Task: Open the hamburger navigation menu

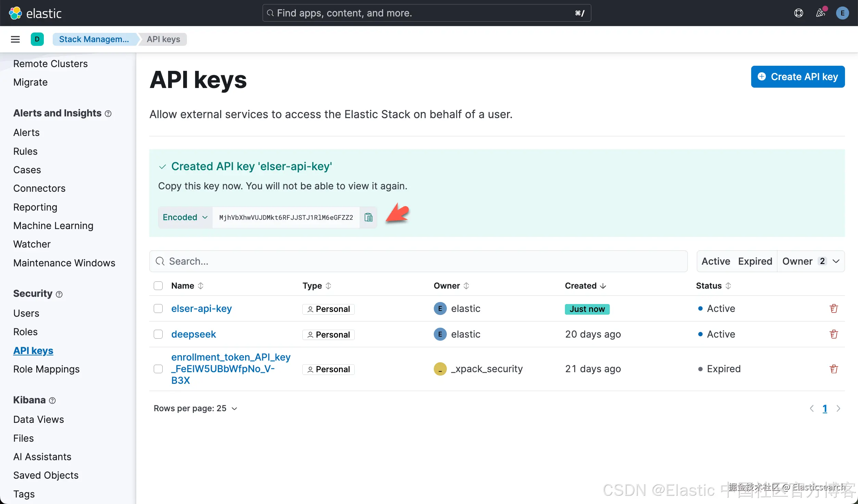Action: (15, 39)
